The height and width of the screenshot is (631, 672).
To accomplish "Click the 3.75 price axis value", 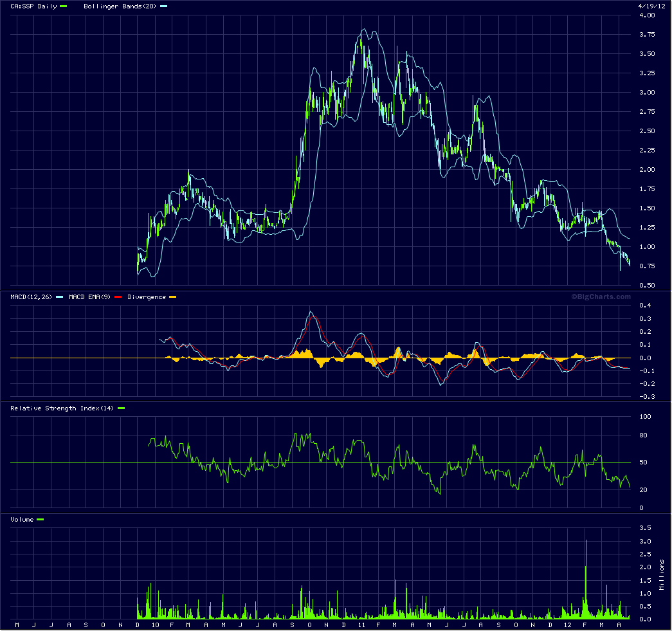I will click(x=647, y=35).
